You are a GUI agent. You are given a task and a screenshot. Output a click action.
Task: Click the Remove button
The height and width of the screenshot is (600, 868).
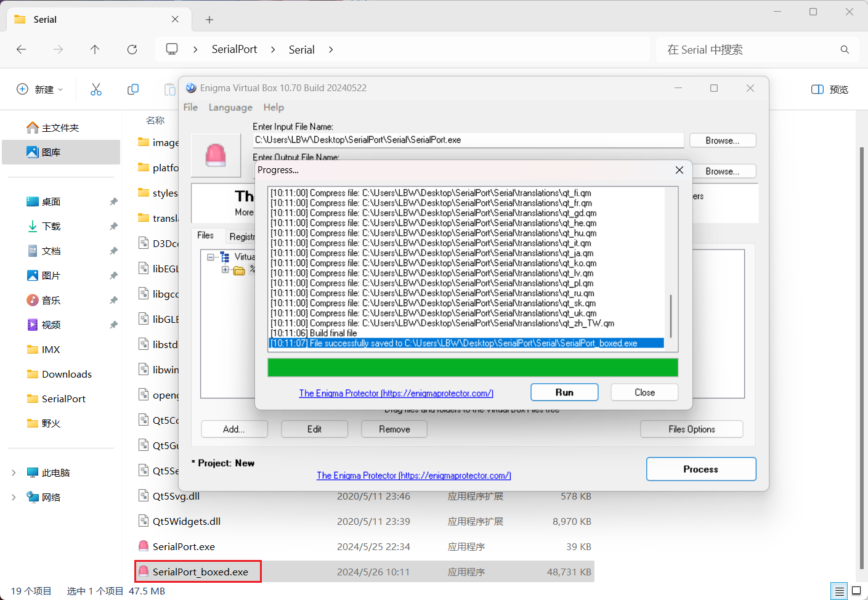[394, 429]
